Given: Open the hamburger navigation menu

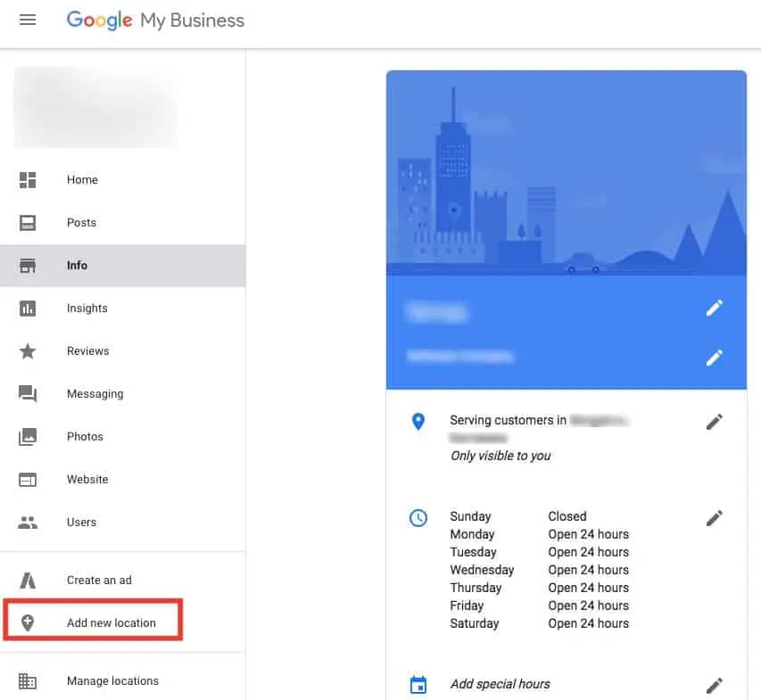Looking at the screenshot, I should tap(28, 20).
